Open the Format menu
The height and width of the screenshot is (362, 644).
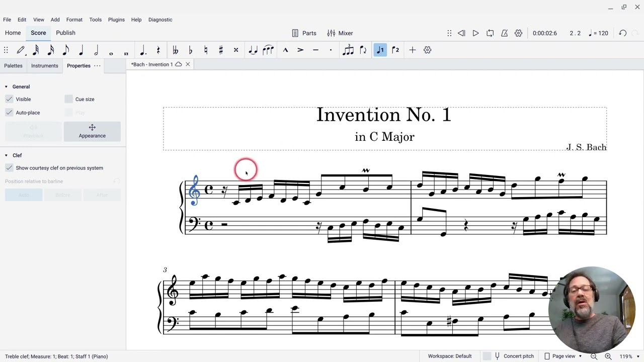[74, 20]
